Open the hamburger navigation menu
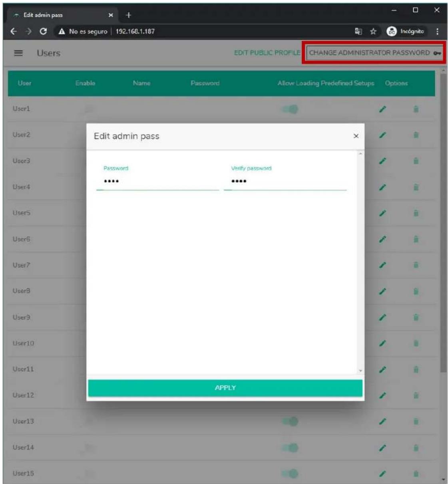Viewport: 448px width, 484px height. click(18, 53)
